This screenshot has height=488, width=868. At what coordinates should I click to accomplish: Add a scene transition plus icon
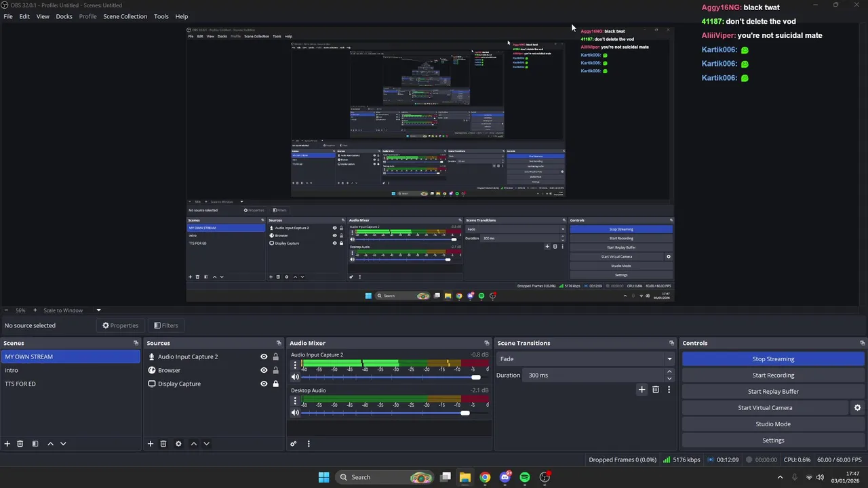642,390
